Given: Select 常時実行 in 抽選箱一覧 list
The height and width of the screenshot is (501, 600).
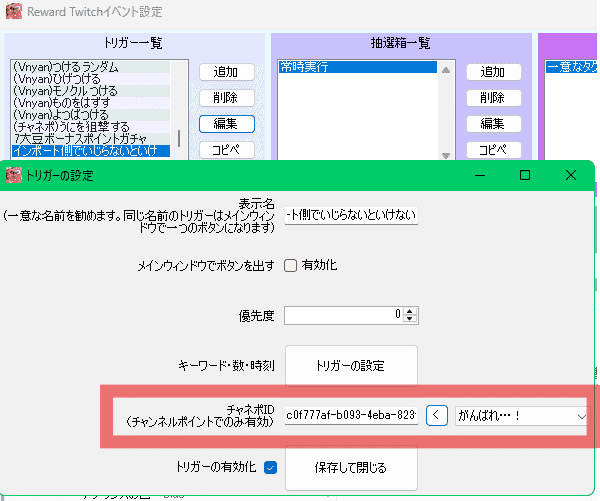Looking at the screenshot, I should click(x=357, y=67).
